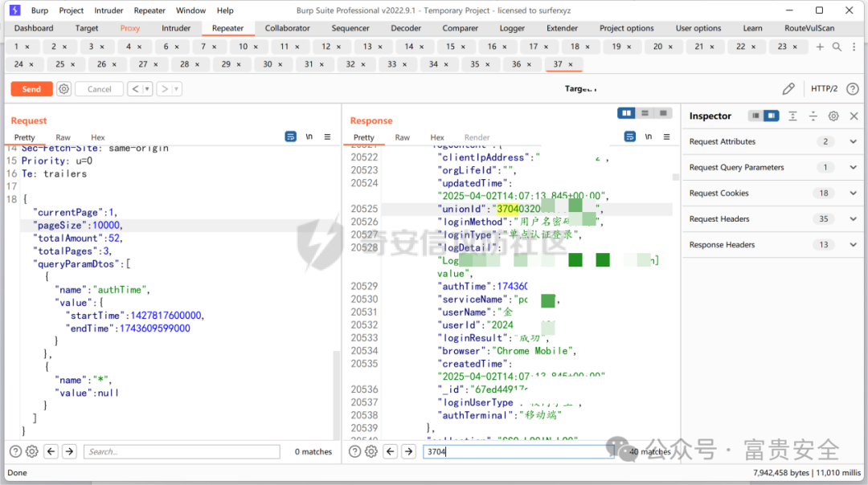Click the HTTP/2 protocol toggle

[824, 88]
